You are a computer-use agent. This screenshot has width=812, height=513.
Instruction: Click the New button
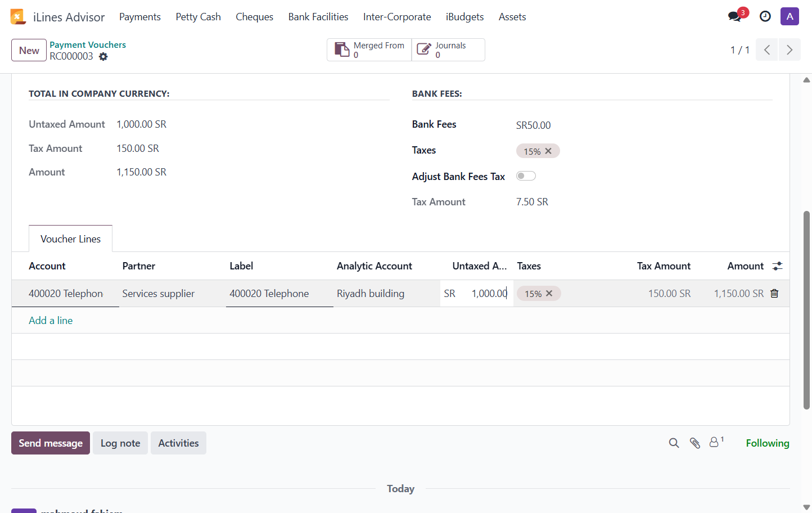(29, 50)
